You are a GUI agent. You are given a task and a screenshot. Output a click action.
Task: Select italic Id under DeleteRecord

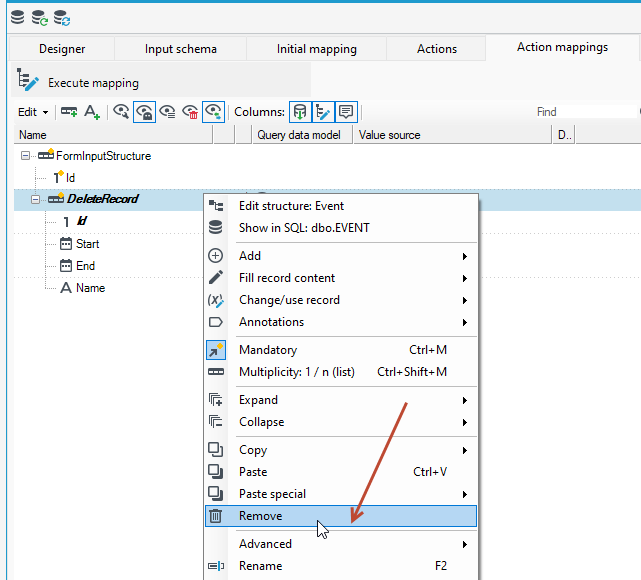(x=82, y=221)
